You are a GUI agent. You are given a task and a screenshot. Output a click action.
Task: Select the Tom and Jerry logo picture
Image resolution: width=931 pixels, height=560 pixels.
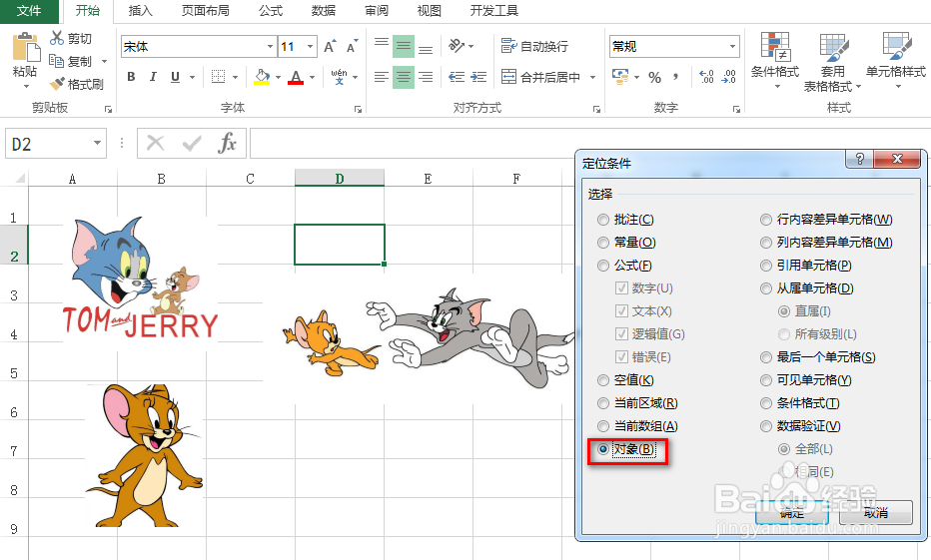coord(141,279)
